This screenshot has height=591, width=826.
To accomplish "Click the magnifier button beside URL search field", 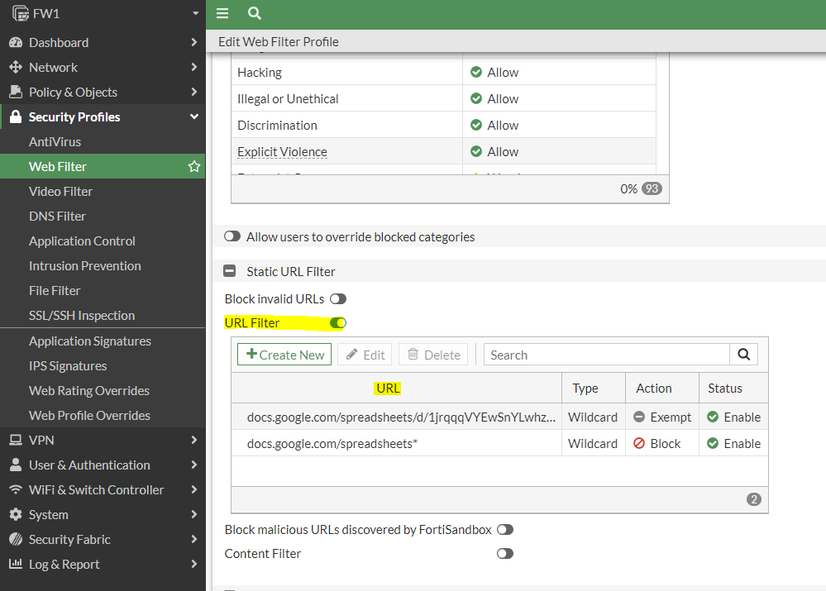I will point(743,355).
